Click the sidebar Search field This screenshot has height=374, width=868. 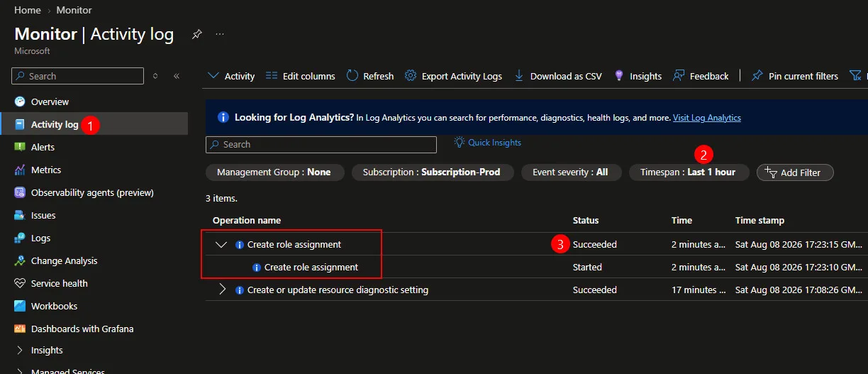coord(78,76)
